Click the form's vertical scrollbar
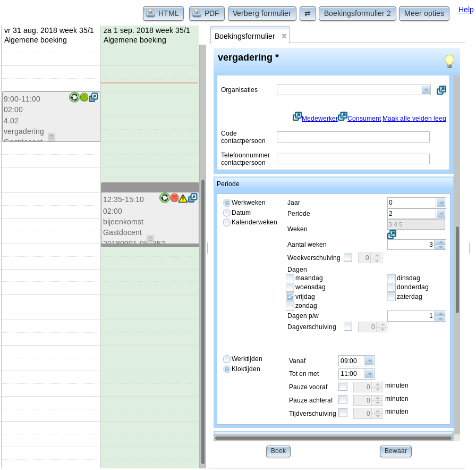The width and height of the screenshot is (476, 470). pos(457,270)
